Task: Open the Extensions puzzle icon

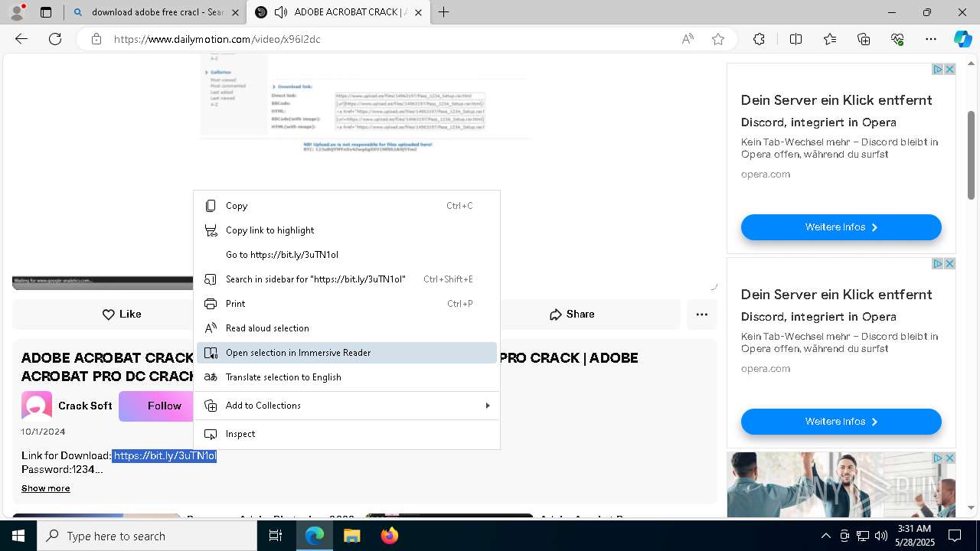Action: [x=759, y=39]
